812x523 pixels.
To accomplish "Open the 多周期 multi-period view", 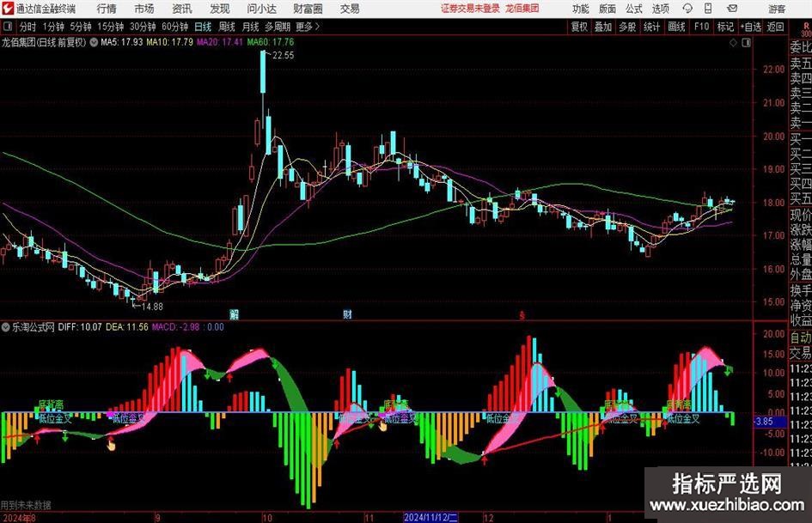I will pos(277,27).
